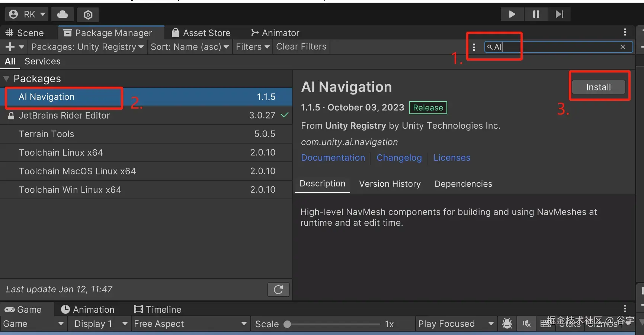Screen dimensions: 644x335
Task: Open the Packages: Unity Registry dropdown
Action: [x=87, y=47]
